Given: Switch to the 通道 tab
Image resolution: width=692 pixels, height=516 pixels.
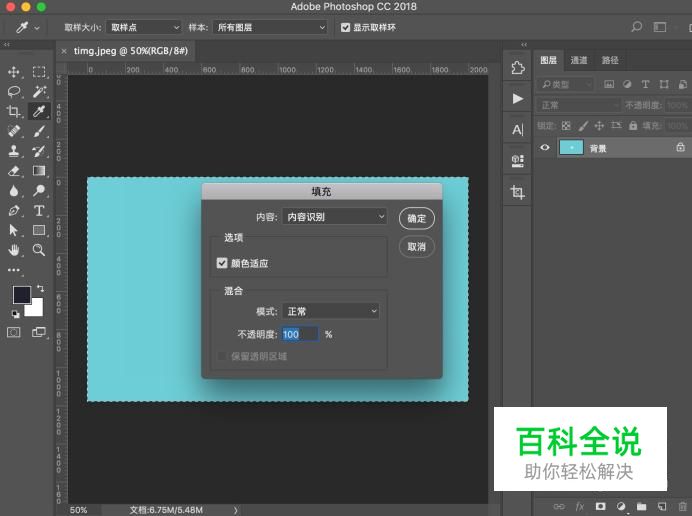Looking at the screenshot, I should (579, 60).
